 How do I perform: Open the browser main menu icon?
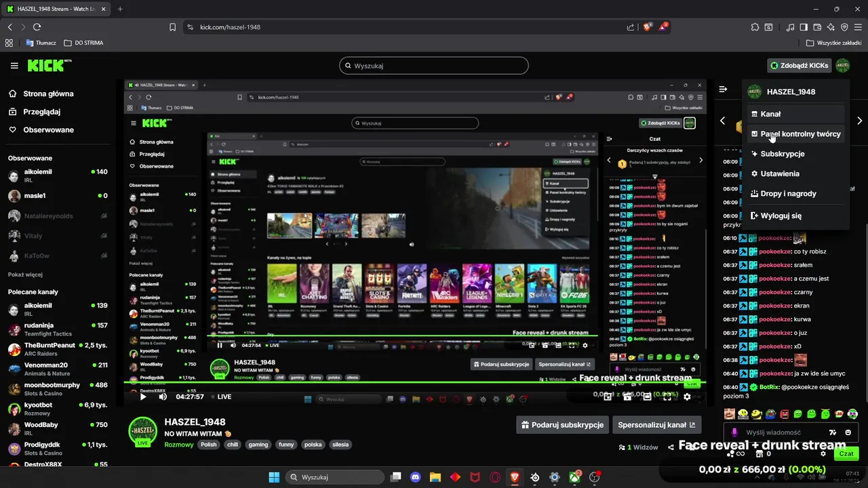[x=858, y=27]
